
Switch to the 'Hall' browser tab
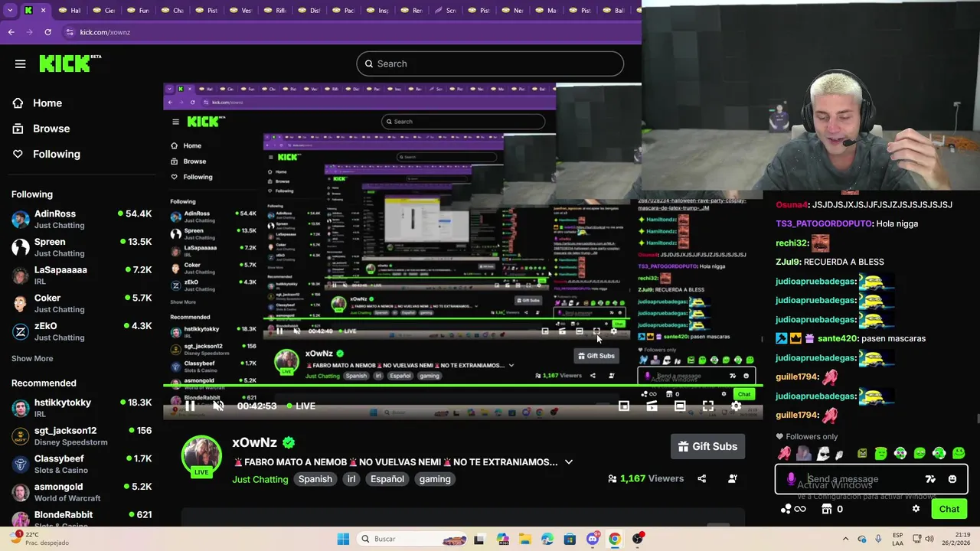point(68,11)
